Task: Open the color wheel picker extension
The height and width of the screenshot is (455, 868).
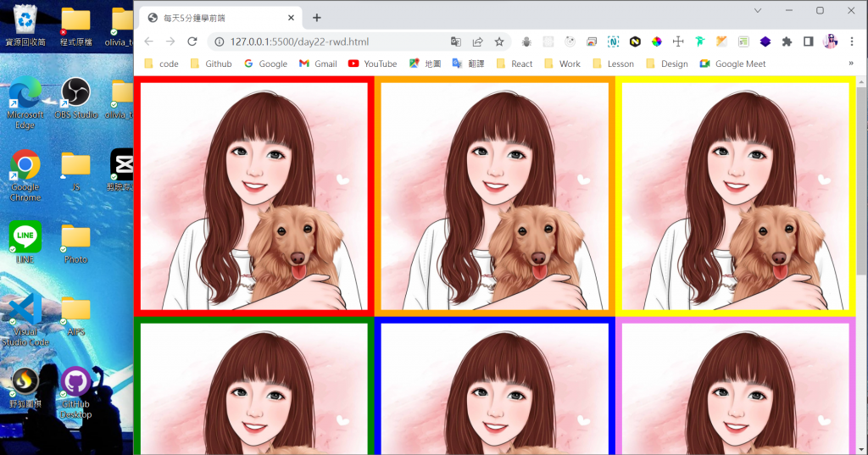Action: tap(657, 42)
